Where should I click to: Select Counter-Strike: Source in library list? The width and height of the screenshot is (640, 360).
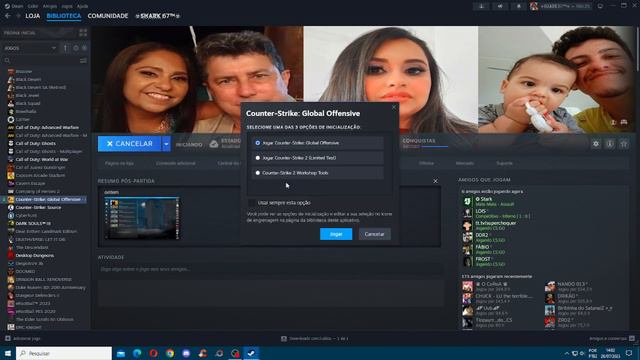point(38,207)
